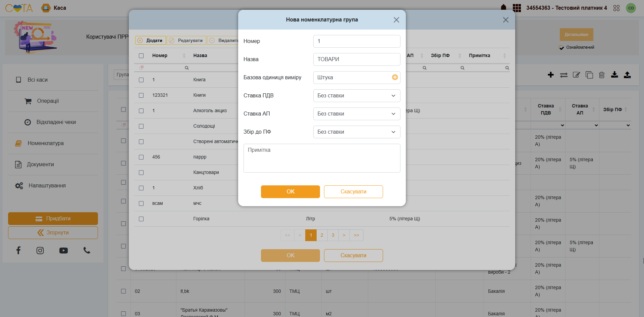
Task: Confirm the new group with OK
Action: pos(290,192)
